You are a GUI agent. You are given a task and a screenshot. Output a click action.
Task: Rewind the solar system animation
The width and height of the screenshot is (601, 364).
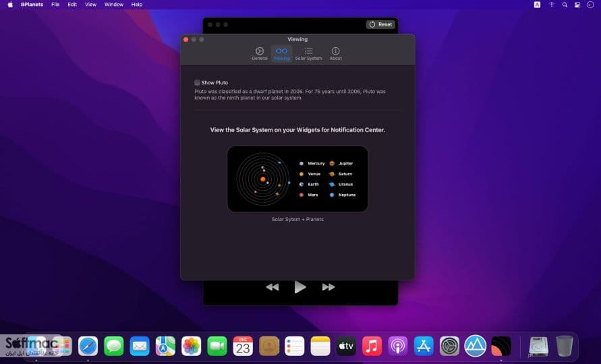(x=272, y=287)
